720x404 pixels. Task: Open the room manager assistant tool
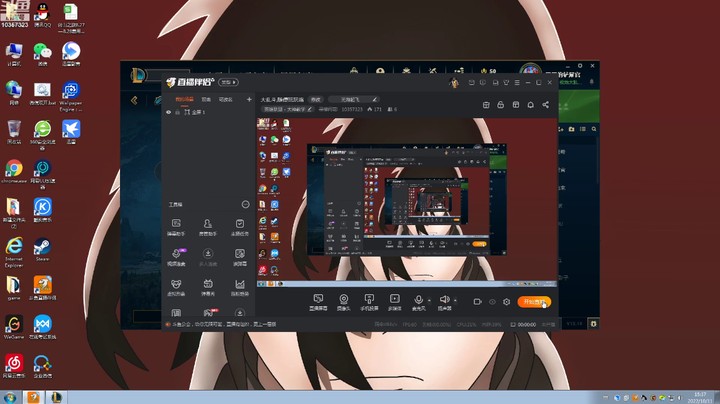coord(208,227)
